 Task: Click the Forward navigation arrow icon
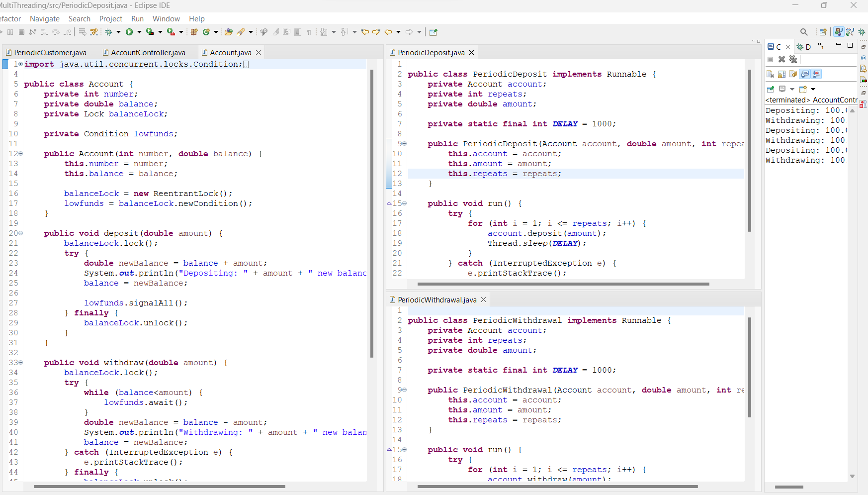click(x=409, y=32)
